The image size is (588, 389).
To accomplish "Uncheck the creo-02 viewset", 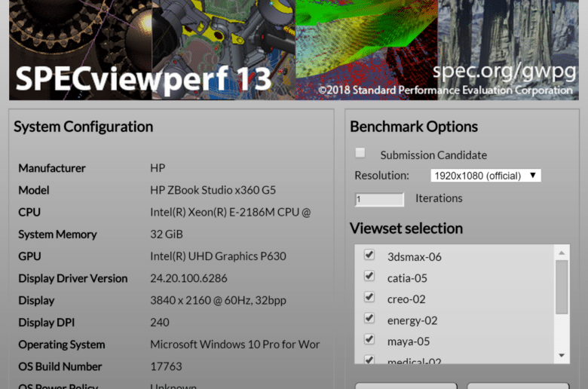I will pyautogui.click(x=369, y=297).
